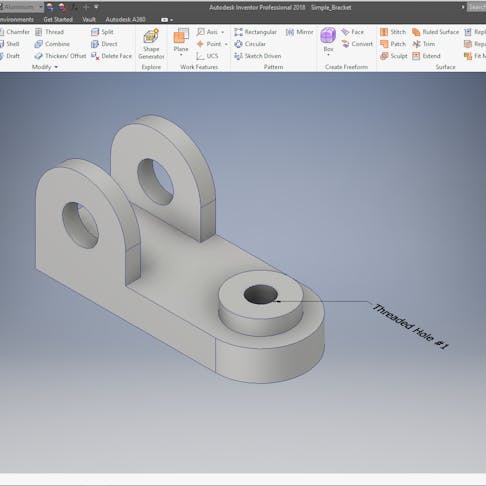Open the Environments tab

17,20
